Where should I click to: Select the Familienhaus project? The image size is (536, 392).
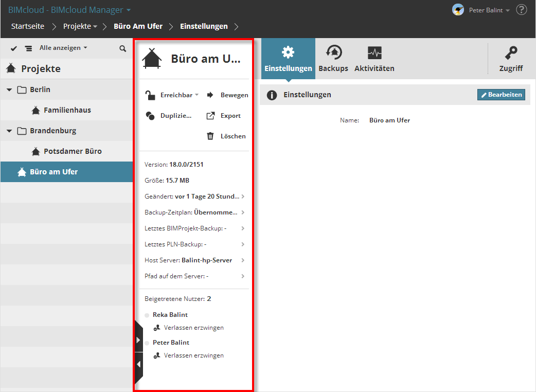(x=67, y=110)
